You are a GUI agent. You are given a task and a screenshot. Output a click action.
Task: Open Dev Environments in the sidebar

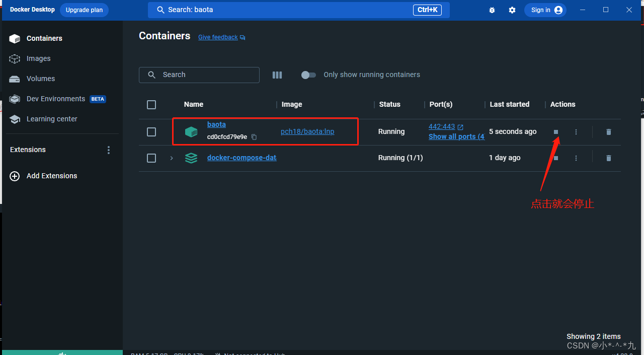[x=56, y=99]
